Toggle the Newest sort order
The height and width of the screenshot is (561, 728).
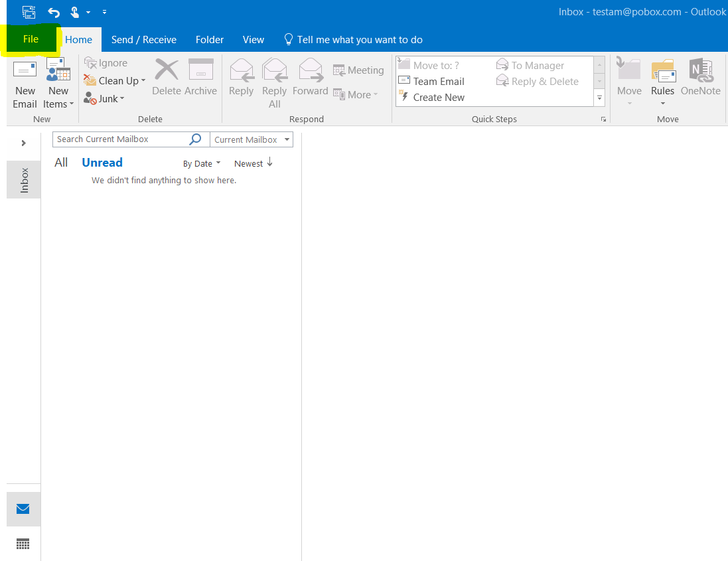click(x=253, y=163)
